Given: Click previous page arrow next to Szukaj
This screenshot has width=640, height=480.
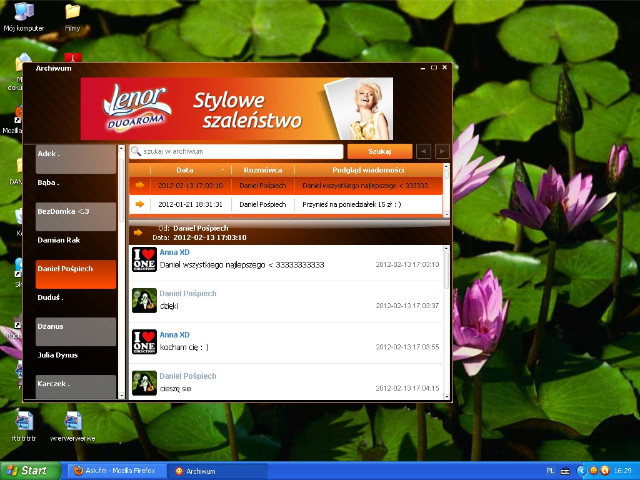Looking at the screenshot, I should coord(423,151).
